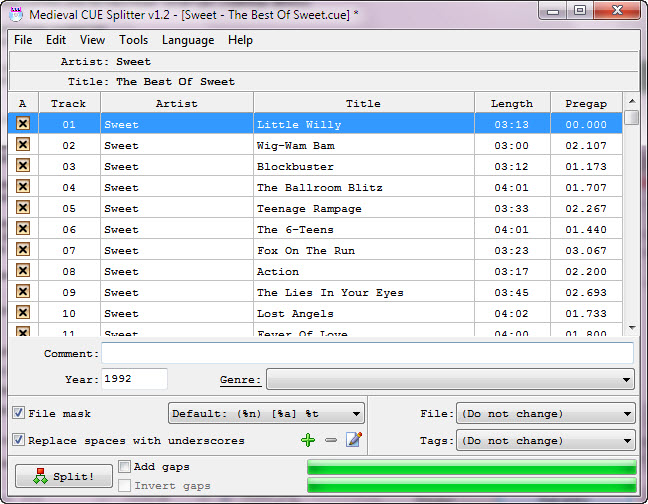This screenshot has width=648, height=504.
Task: Open the Tools menu
Action: click(133, 40)
